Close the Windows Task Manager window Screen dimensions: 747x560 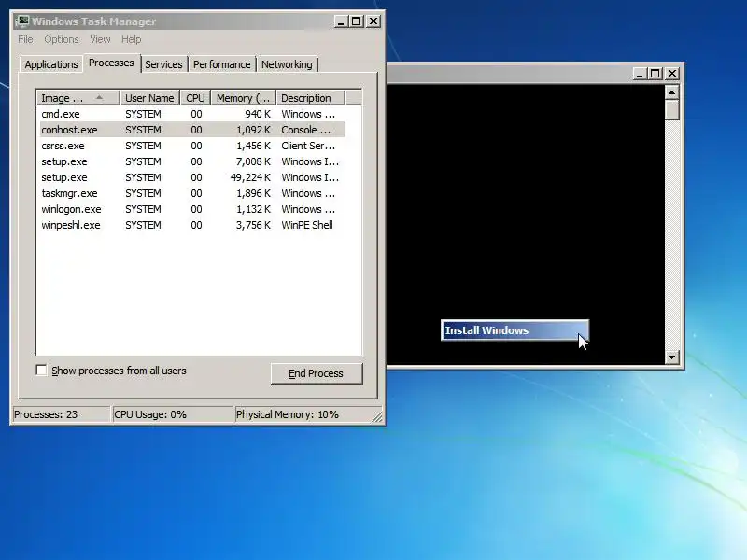373,21
